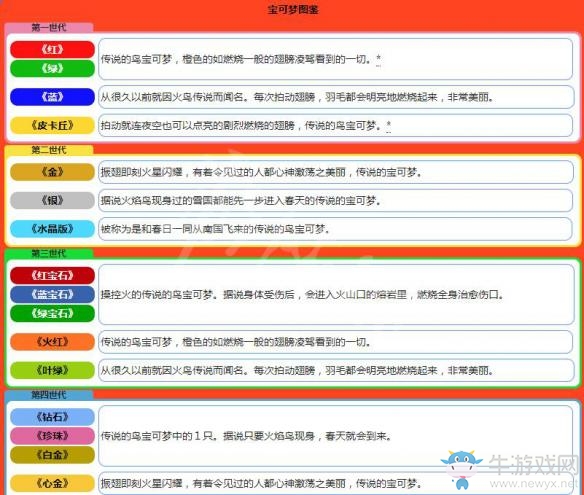
Task: Open the 《心金》 version label
Action: click(x=53, y=483)
